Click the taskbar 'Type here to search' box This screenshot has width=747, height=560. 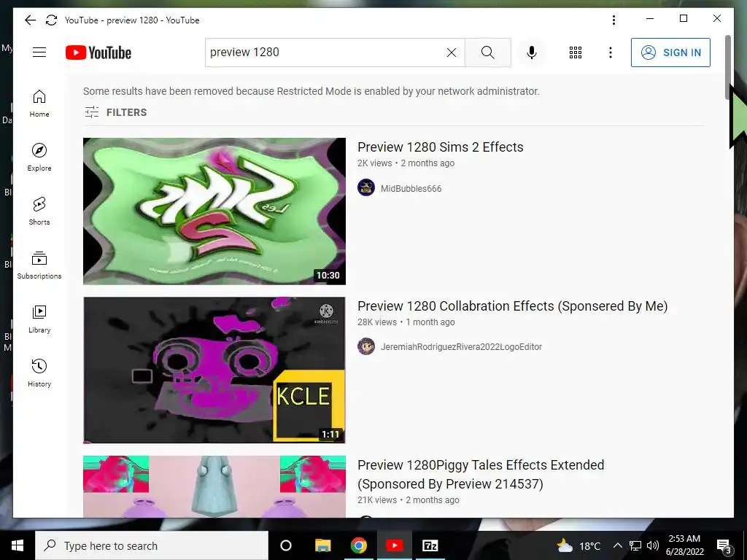click(x=152, y=545)
